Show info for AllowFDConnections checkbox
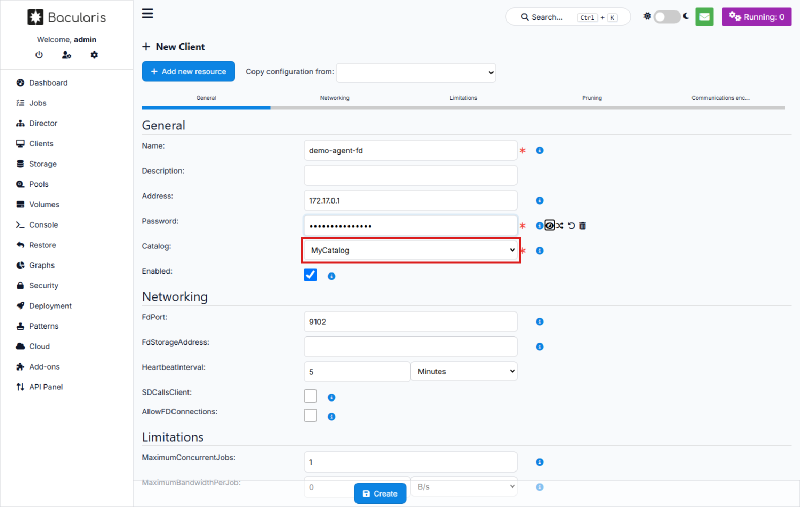The height and width of the screenshot is (507, 800). tap(331, 417)
